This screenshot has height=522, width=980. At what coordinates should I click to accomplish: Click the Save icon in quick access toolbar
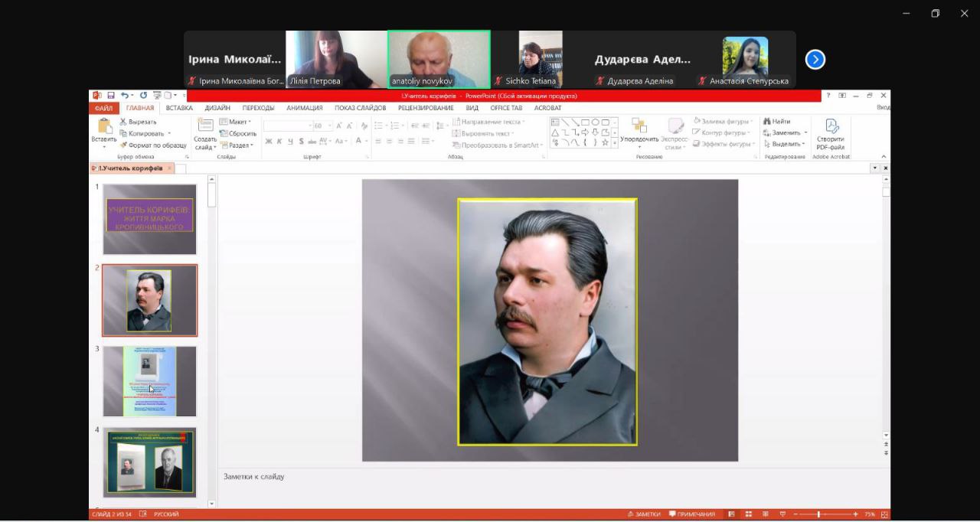(111, 96)
